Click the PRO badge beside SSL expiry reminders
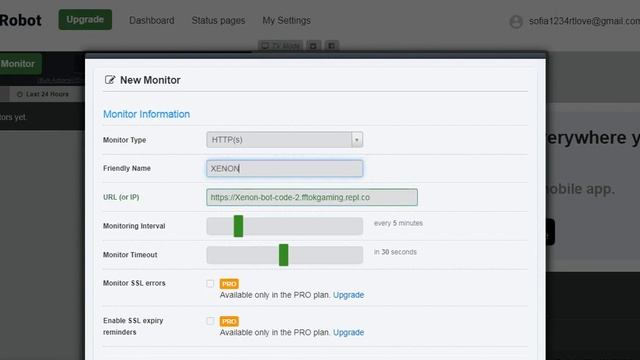 pos(229,321)
